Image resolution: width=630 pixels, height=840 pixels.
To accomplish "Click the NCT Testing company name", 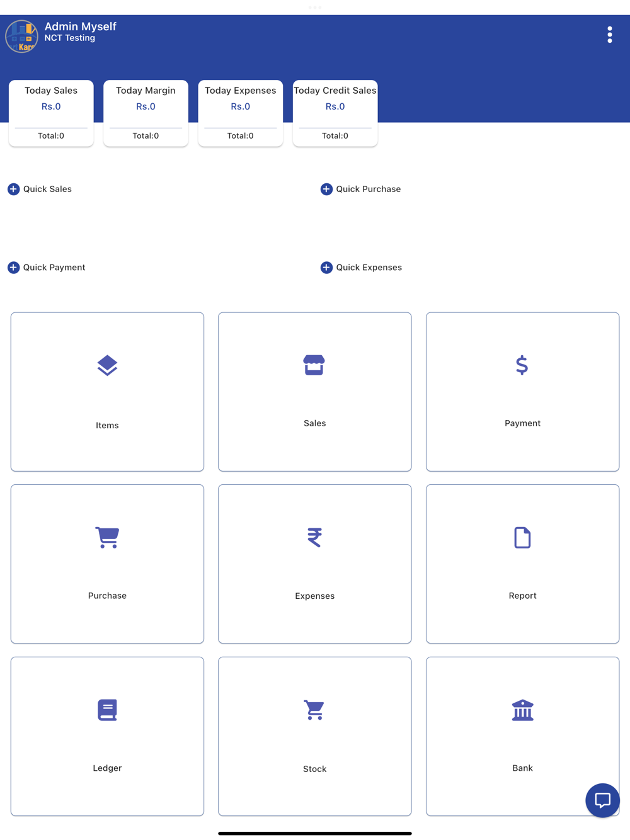I will (69, 38).
